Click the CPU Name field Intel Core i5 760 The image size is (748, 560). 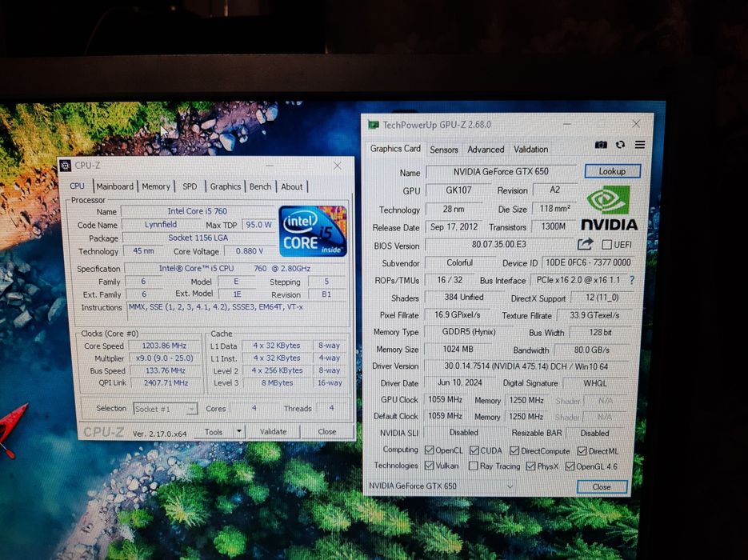[198, 211]
